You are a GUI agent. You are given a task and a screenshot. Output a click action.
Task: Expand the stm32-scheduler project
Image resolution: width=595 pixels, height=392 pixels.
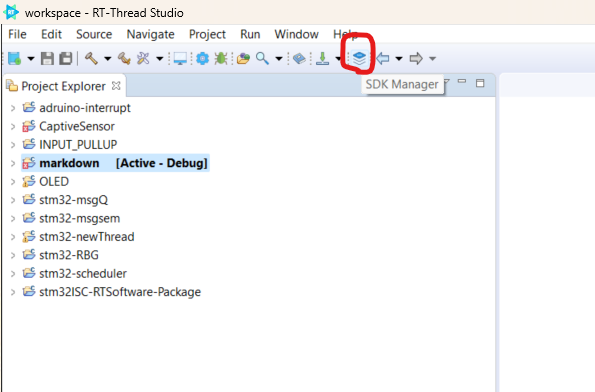(x=13, y=273)
